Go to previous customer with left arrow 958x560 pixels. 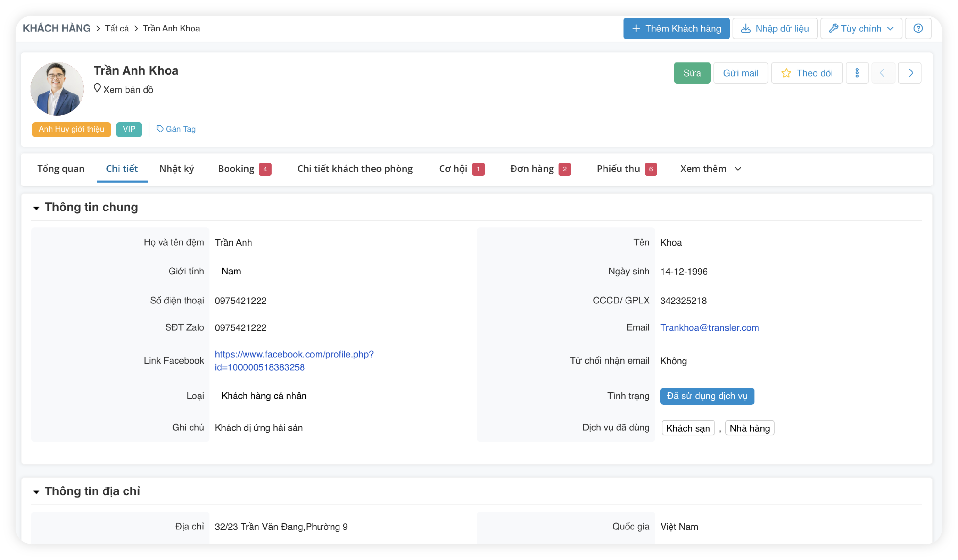tap(882, 73)
